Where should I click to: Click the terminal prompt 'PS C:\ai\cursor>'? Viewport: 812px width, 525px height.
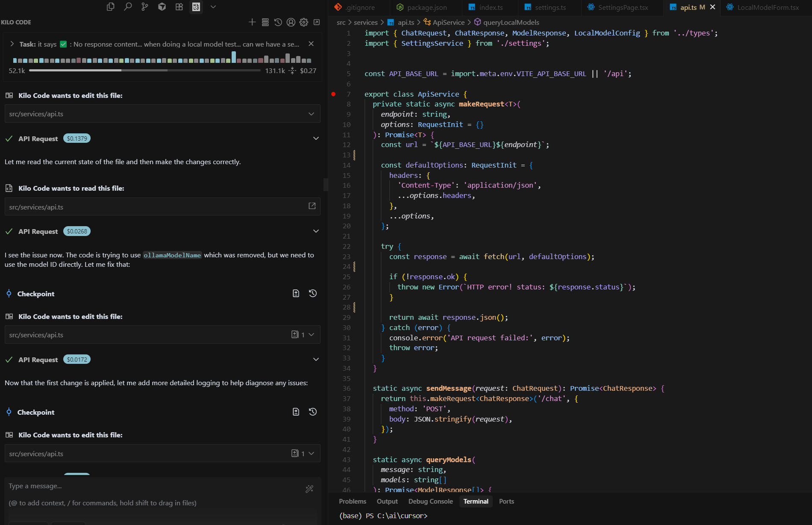[x=396, y=516]
